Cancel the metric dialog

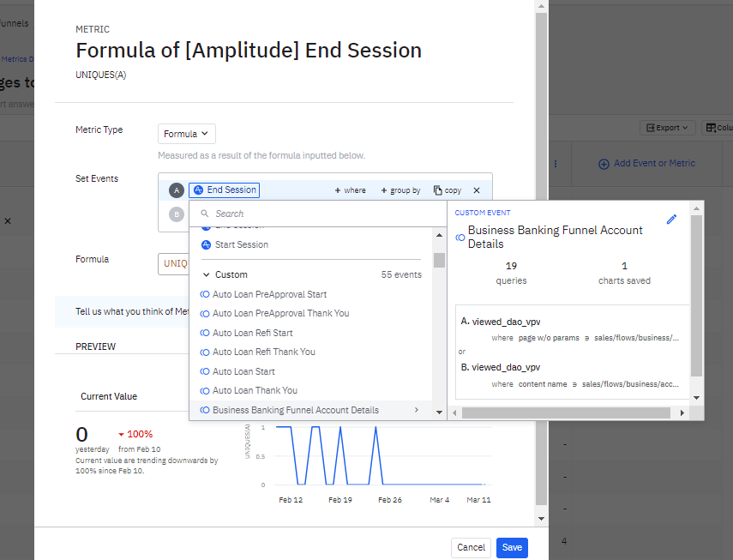(471, 547)
